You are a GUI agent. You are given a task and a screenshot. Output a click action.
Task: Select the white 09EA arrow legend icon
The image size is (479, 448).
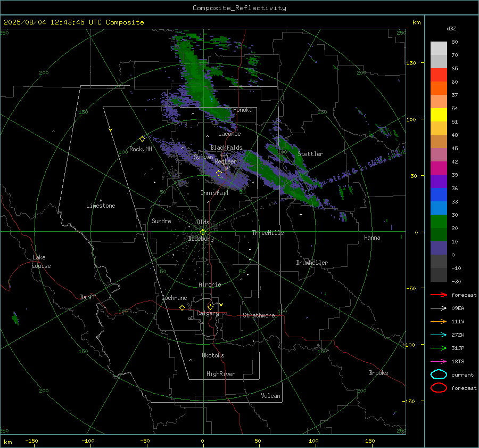439,308
